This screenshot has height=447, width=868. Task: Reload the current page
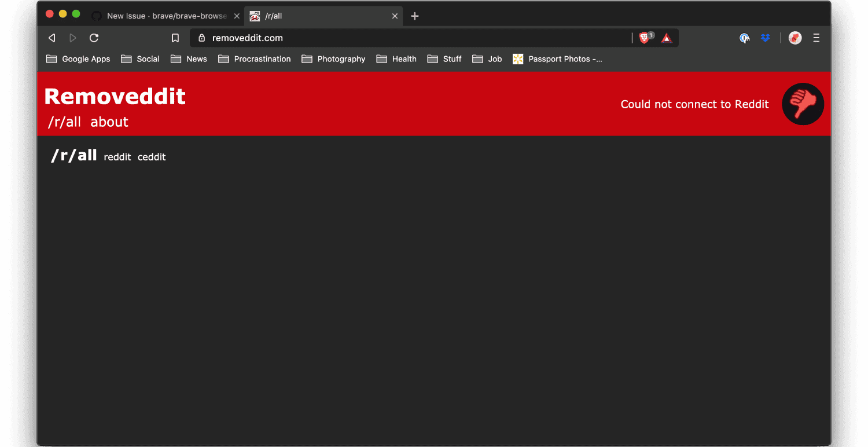94,38
